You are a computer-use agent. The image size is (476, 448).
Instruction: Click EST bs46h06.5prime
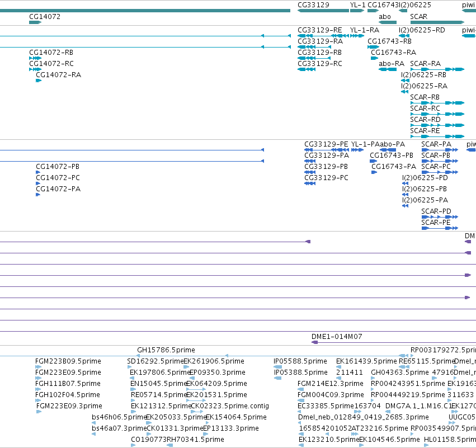(119, 417)
